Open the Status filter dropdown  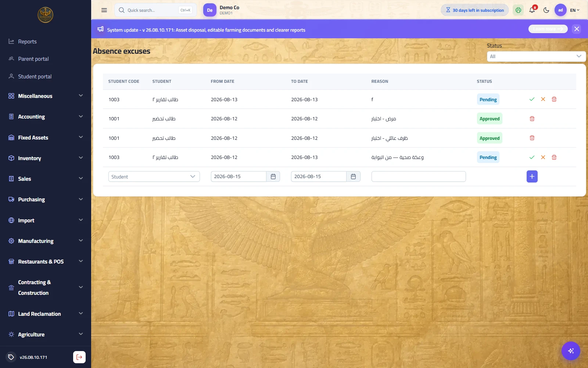(x=536, y=56)
